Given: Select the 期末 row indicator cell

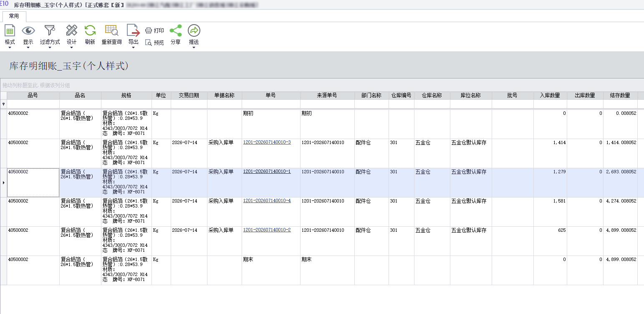Looking at the screenshot, I should click(x=3, y=270).
